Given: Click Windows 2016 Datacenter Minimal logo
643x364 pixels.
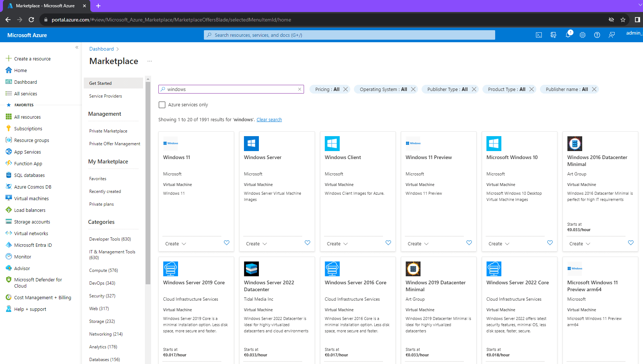Looking at the screenshot, I should click(x=575, y=143).
